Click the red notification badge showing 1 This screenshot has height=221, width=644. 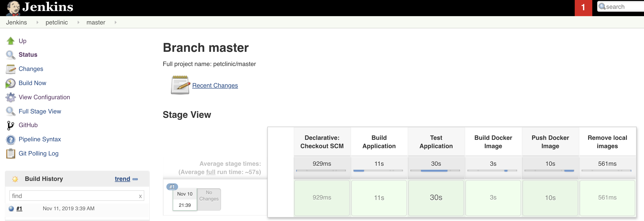pos(583,8)
